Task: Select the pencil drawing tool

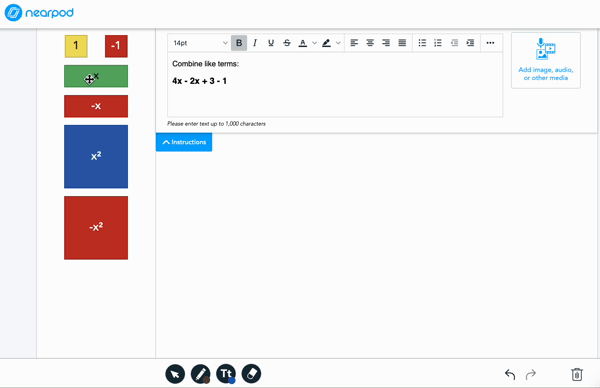Action: [201, 374]
